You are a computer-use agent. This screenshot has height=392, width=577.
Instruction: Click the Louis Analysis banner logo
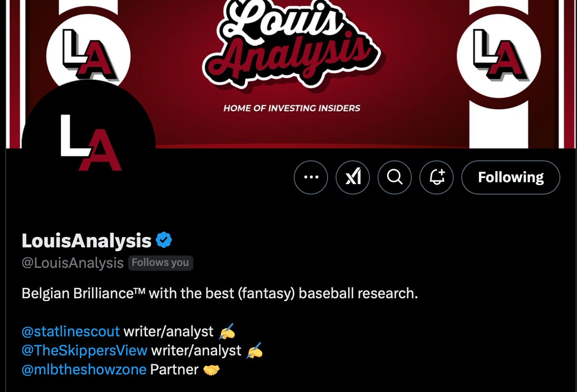tap(291, 45)
